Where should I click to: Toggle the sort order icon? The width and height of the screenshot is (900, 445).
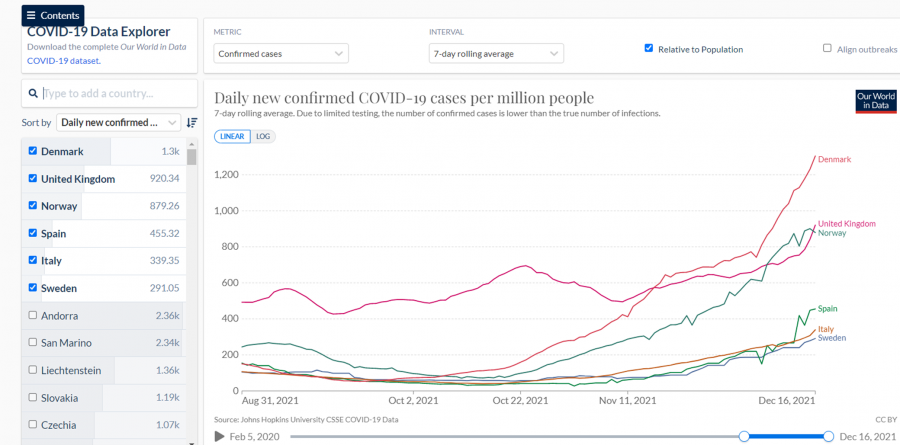pyautogui.click(x=192, y=123)
